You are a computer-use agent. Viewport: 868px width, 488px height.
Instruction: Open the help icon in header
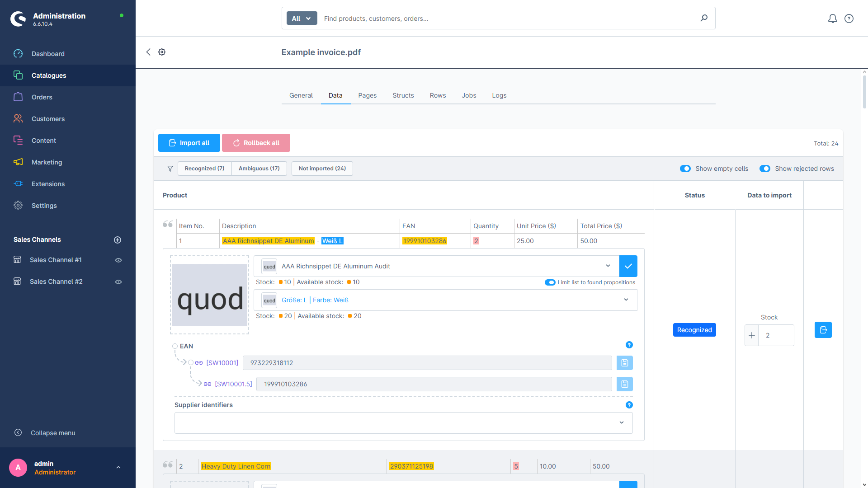coord(849,19)
